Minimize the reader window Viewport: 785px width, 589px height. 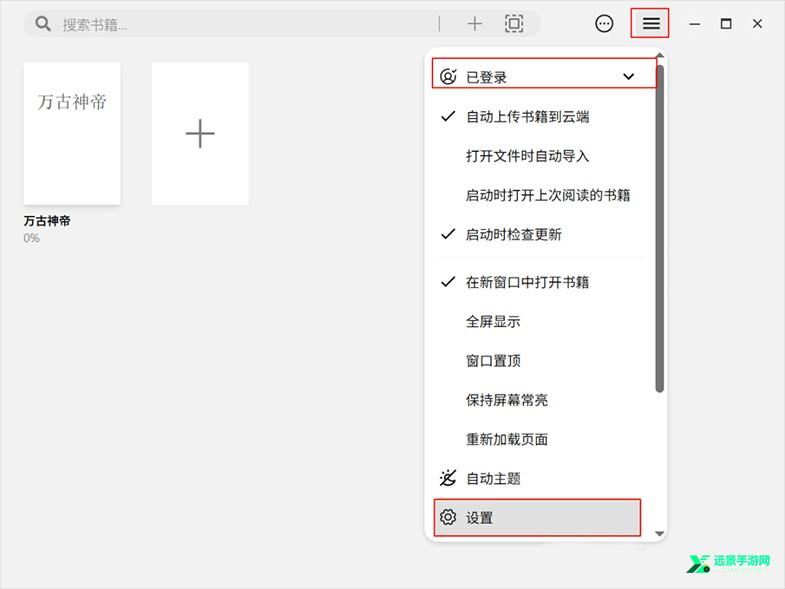[x=694, y=24]
